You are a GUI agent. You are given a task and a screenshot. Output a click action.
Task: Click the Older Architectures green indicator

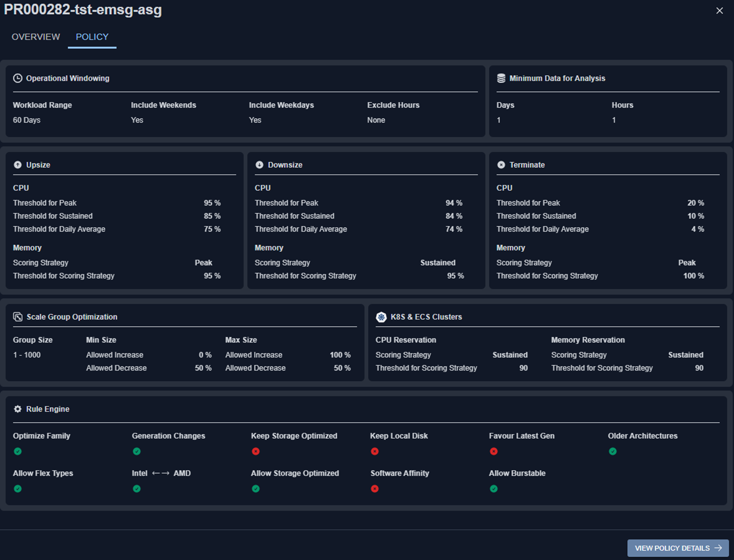click(613, 451)
